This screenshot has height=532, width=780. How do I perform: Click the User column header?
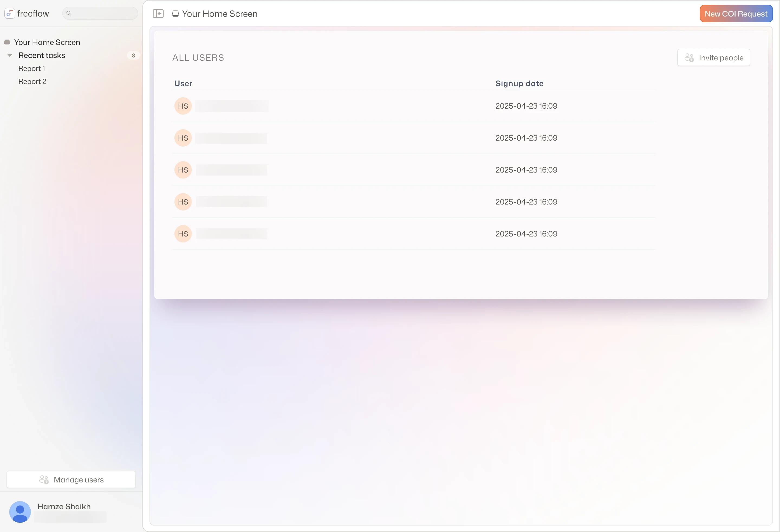[x=183, y=84]
